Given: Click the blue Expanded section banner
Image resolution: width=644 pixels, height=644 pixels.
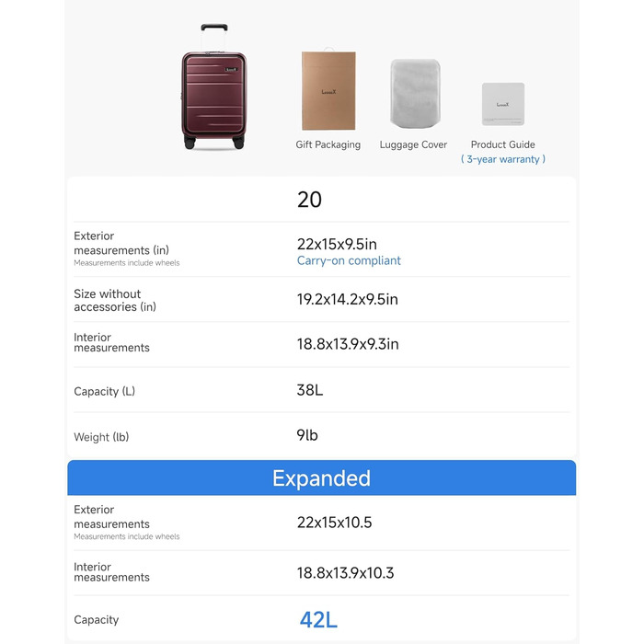Looking at the screenshot, I should [x=321, y=478].
